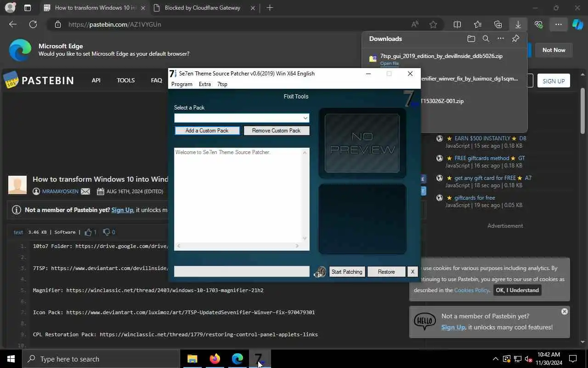Open File Explorer from taskbar
This screenshot has width=588, height=368.
coord(192,359)
